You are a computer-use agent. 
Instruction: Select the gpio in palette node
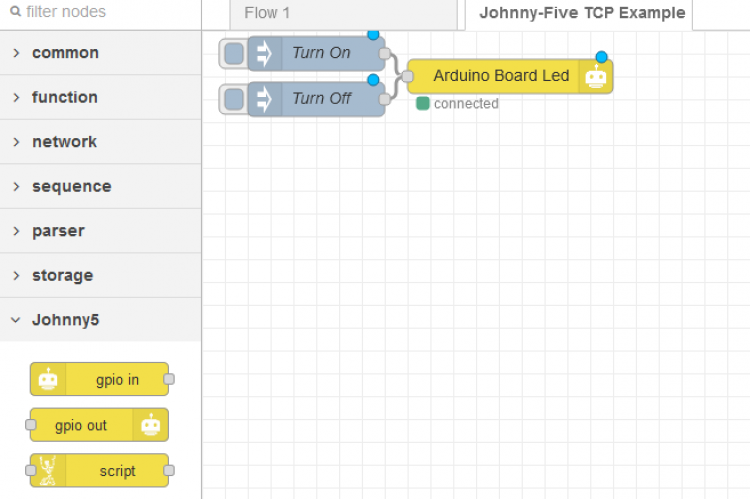(x=99, y=379)
